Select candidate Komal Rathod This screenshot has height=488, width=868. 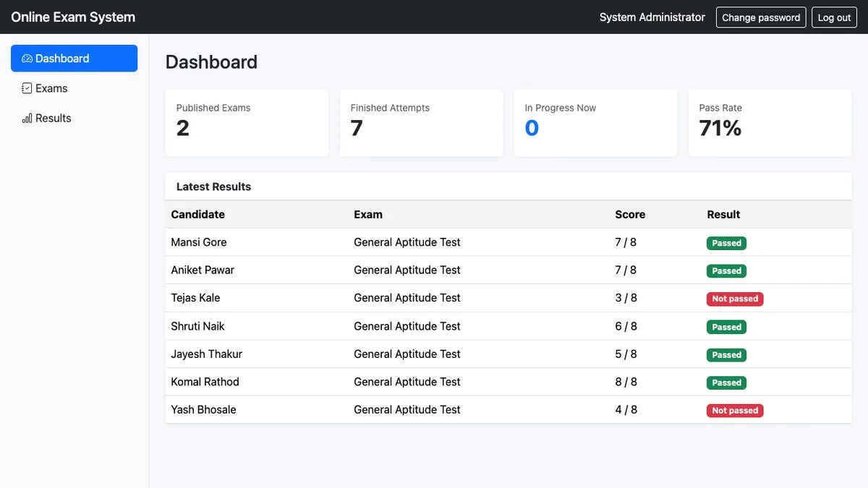tap(205, 382)
